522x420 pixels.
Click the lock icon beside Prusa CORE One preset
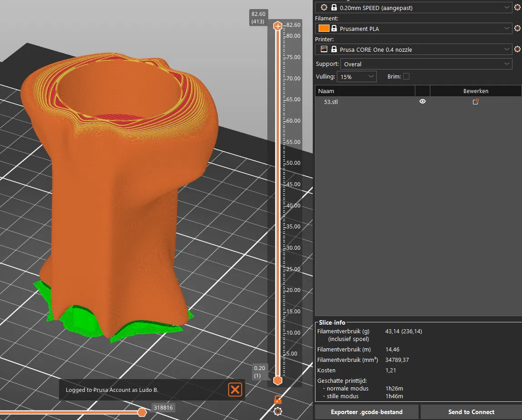coord(334,49)
